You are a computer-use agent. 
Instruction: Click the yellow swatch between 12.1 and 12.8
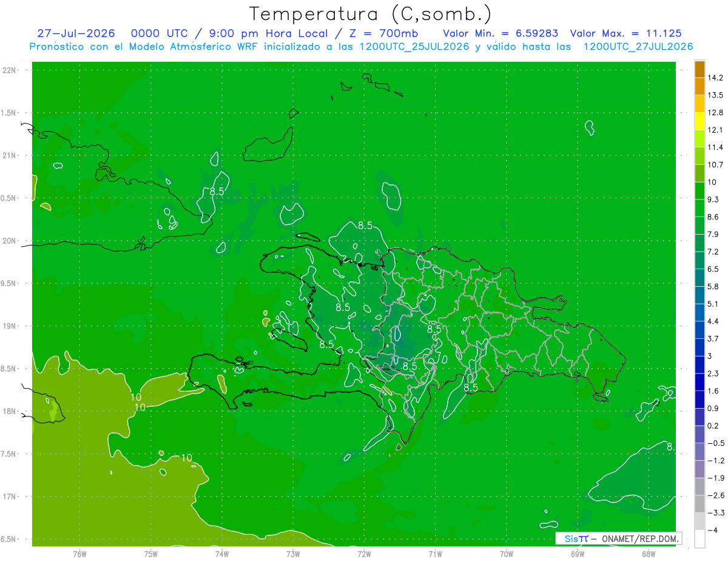(699, 121)
